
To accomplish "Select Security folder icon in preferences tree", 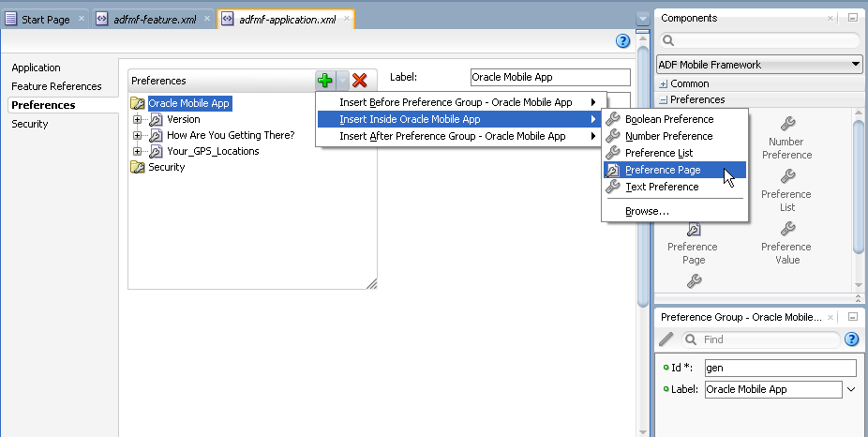I will (x=137, y=167).
